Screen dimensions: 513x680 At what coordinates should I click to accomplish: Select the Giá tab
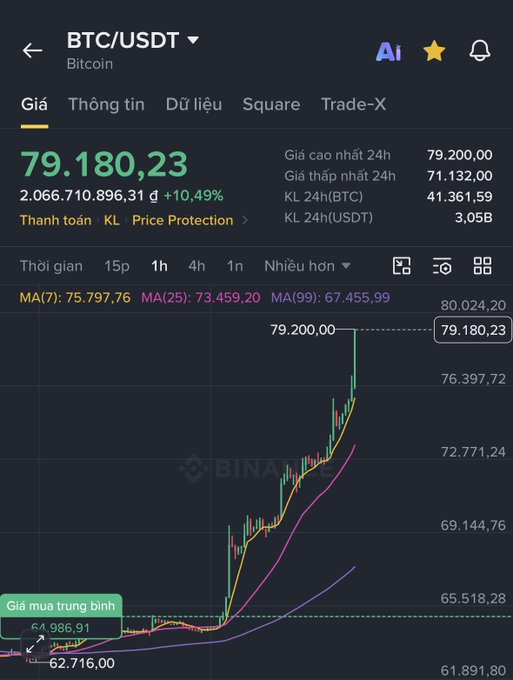click(x=34, y=105)
